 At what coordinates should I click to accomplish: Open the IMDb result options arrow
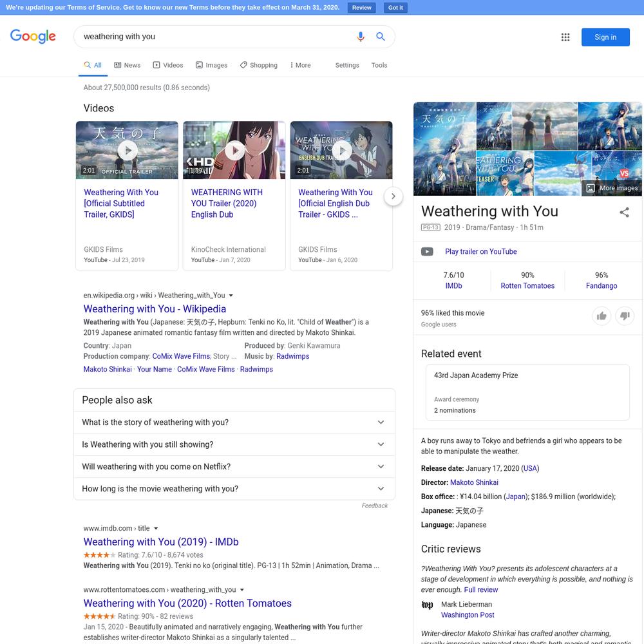tap(156, 529)
